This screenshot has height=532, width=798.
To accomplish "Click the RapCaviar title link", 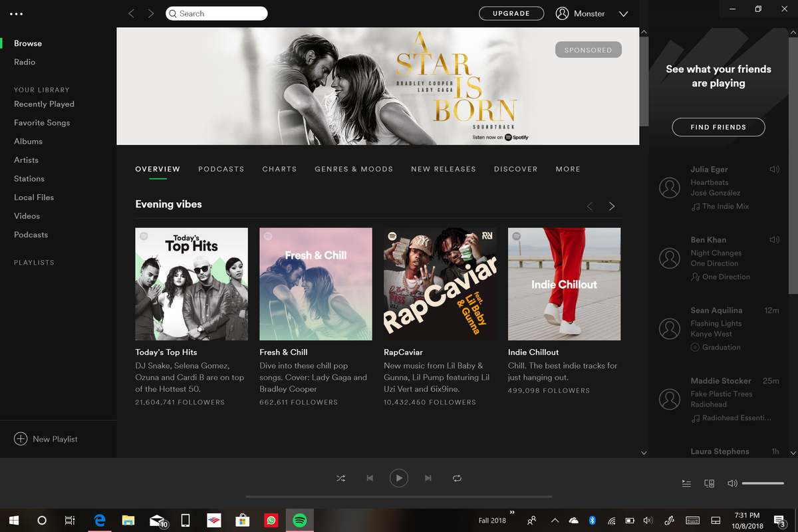I will click(403, 352).
